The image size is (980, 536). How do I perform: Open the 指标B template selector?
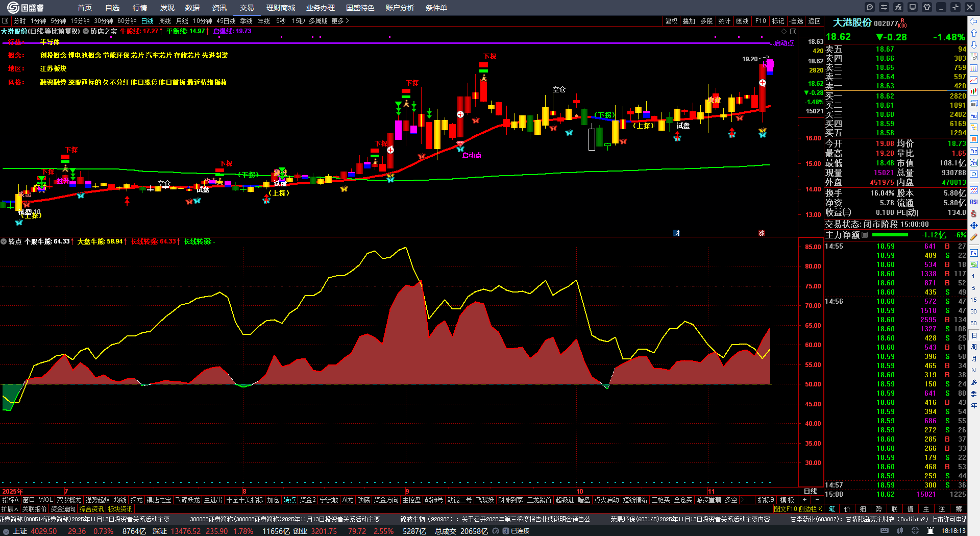(x=766, y=500)
